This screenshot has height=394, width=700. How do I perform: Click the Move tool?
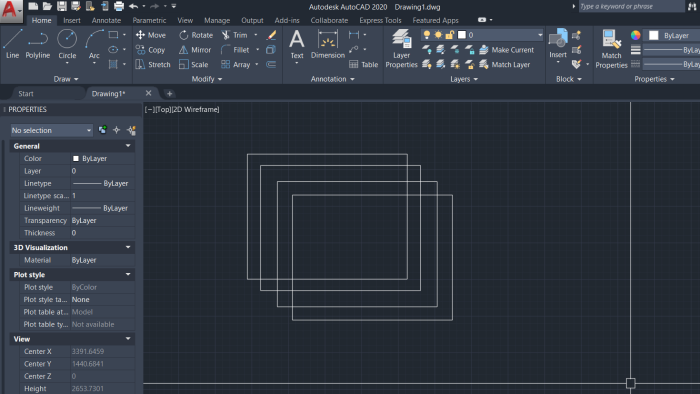tap(151, 35)
